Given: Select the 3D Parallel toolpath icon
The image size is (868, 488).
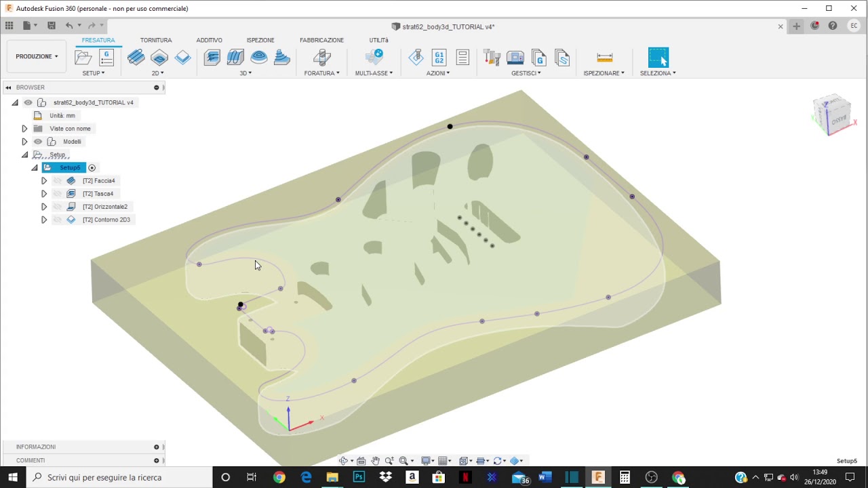Looking at the screenshot, I should pyautogui.click(x=235, y=58).
